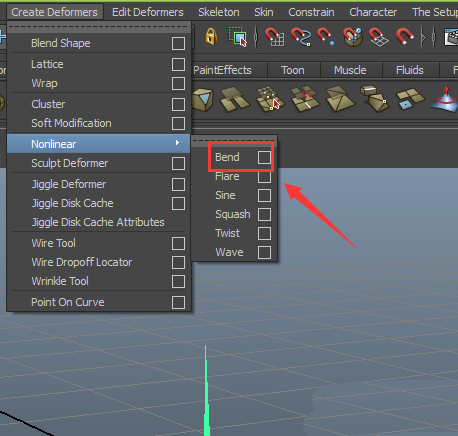
Task: Choose Squash deformer
Action: [233, 214]
